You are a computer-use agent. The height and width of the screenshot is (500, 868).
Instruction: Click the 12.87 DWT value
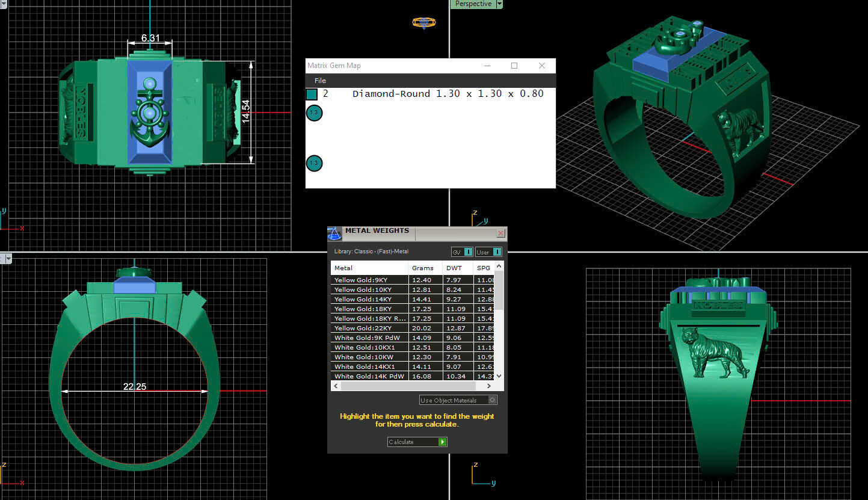[456, 328]
